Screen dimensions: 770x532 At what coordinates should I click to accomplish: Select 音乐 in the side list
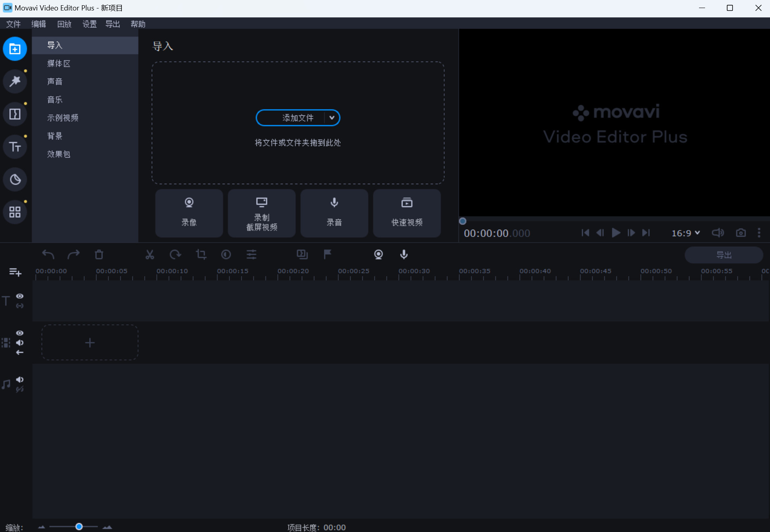(x=85, y=100)
